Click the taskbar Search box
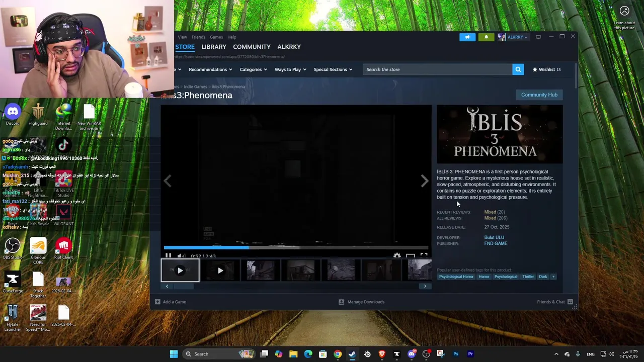The width and height of the screenshot is (644, 362). 218,354
